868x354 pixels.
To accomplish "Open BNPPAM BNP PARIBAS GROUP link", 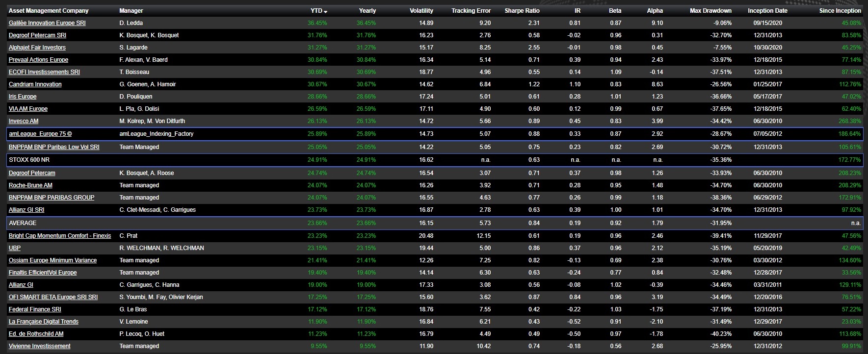I will click(x=52, y=198).
